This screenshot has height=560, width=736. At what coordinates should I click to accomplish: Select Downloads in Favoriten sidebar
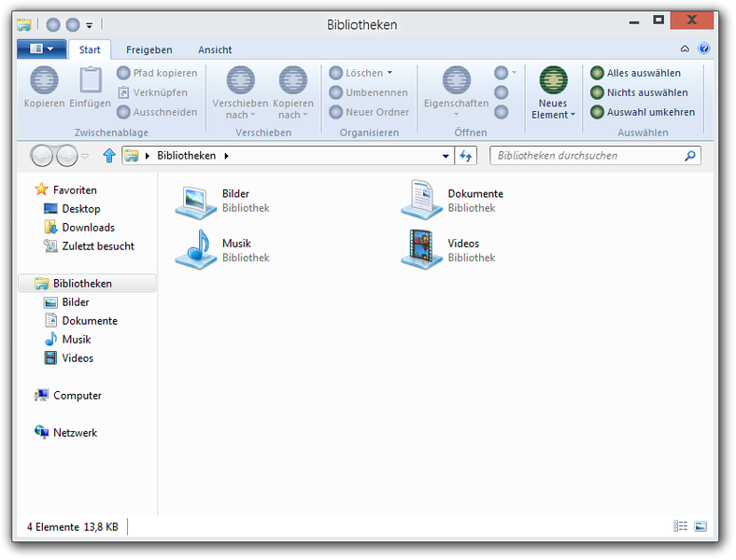[88, 228]
